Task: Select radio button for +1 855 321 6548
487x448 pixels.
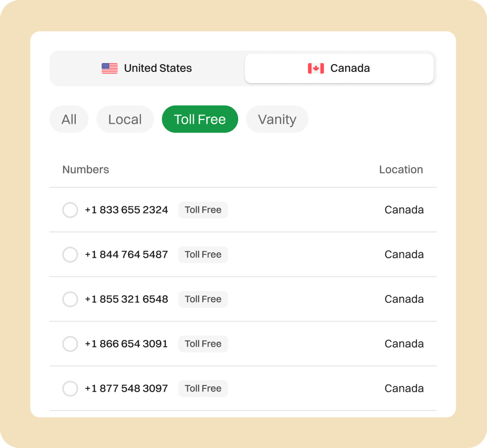Action: point(70,299)
